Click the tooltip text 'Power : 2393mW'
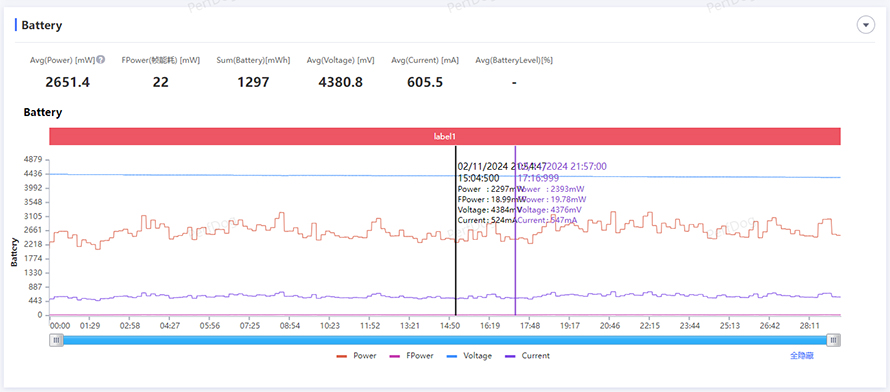Viewport: 890px width, 392px height. [x=552, y=189]
